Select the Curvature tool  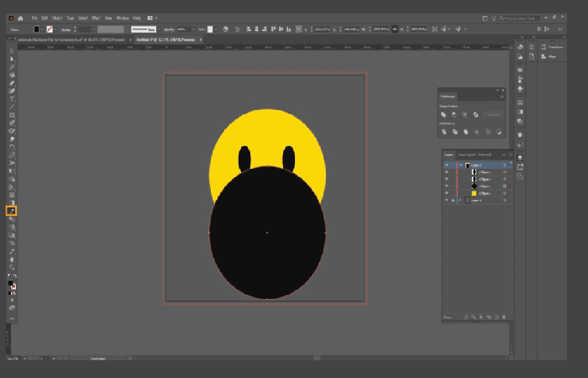pos(12,91)
